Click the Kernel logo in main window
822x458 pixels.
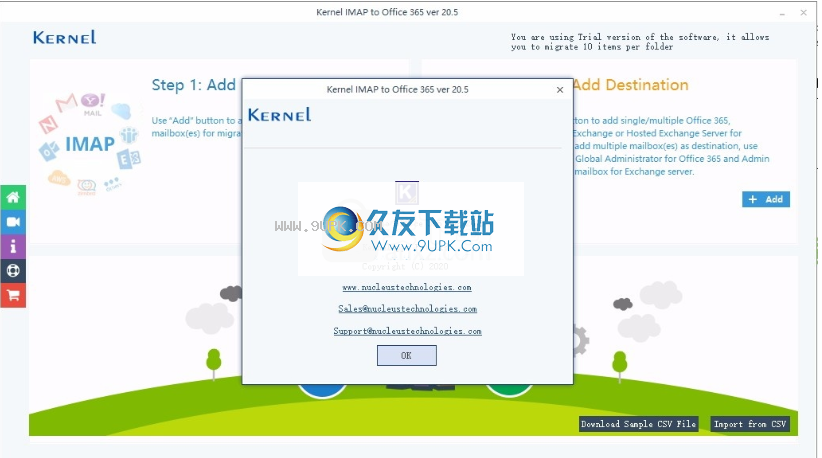point(64,37)
